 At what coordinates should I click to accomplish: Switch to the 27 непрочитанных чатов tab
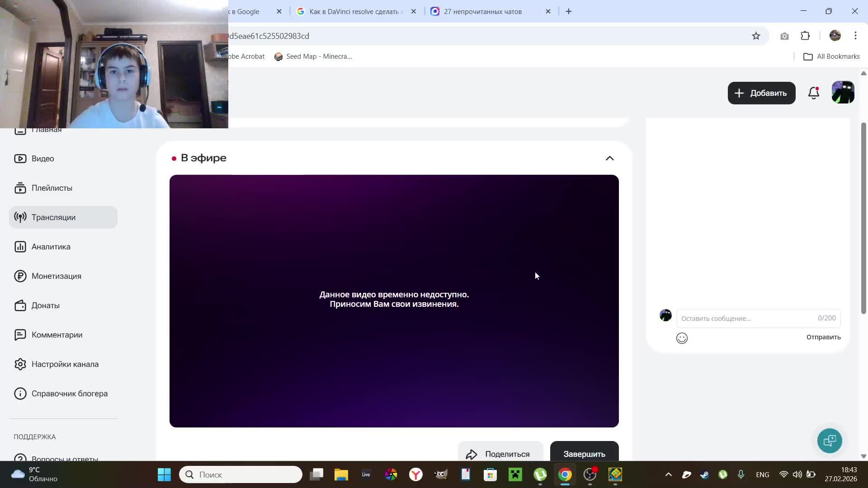482,12
